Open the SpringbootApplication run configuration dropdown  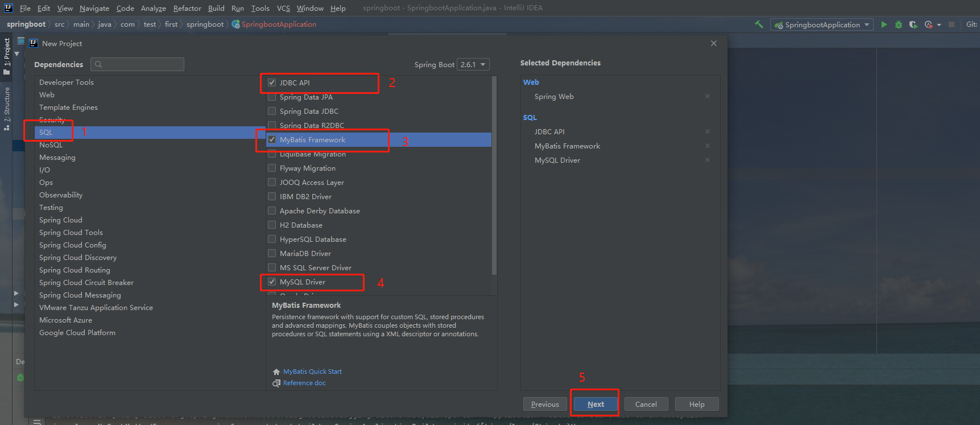822,24
